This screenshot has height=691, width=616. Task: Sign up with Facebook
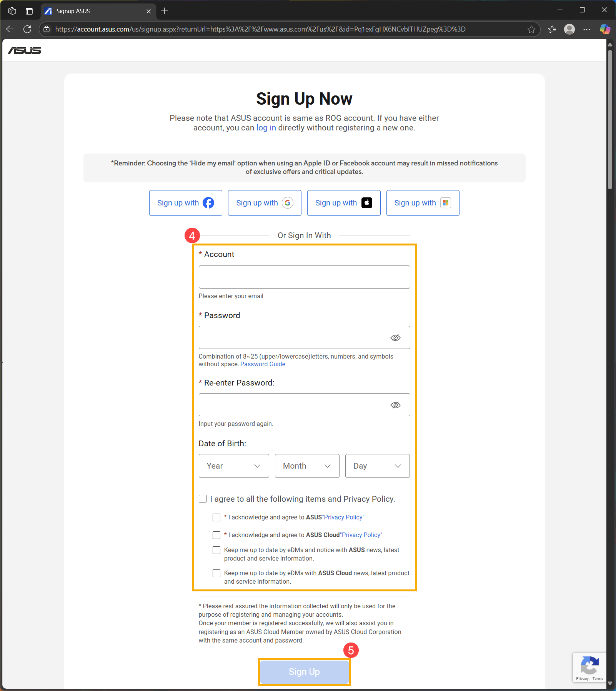click(186, 203)
